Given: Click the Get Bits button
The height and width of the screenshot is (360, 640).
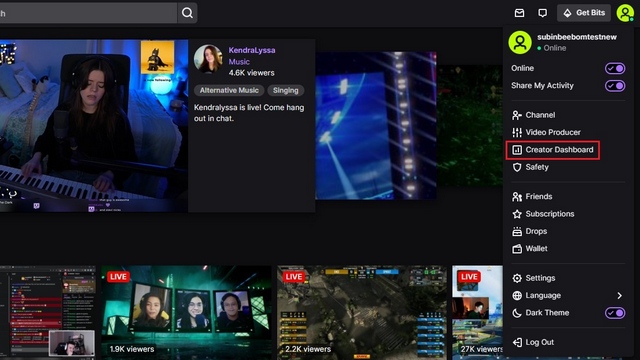Looking at the screenshot, I should click(x=584, y=13).
